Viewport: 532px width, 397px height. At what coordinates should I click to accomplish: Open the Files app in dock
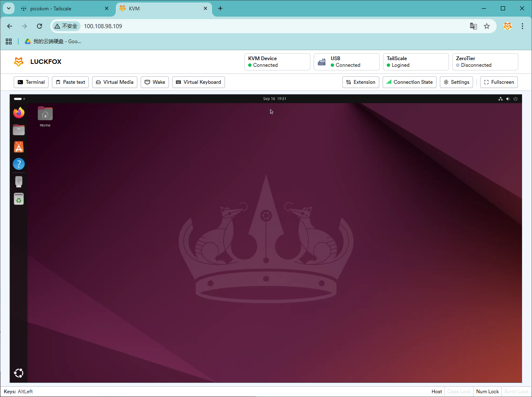[19, 130]
